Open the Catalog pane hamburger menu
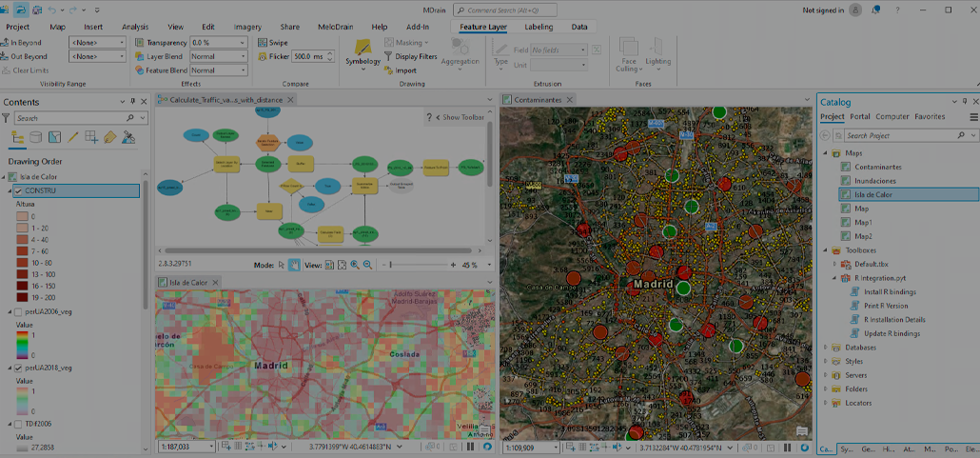Image resolution: width=980 pixels, height=458 pixels. [x=973, y=117]
